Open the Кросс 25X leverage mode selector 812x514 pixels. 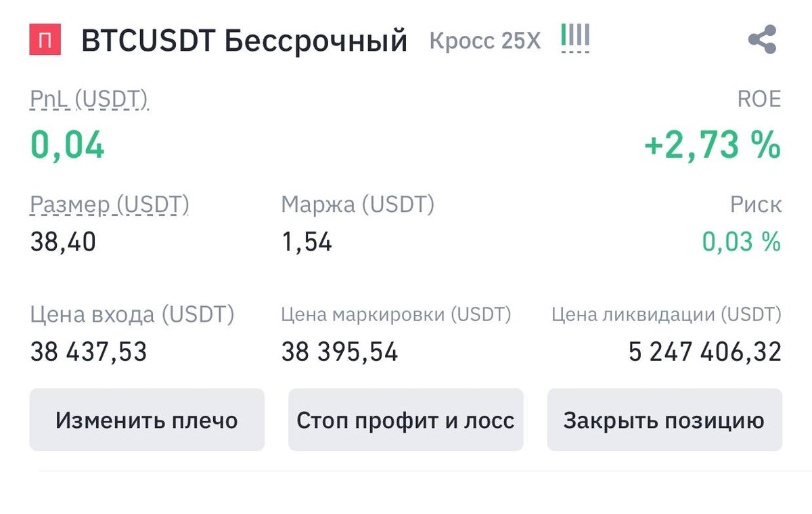pyautogui.click(x=484, y=42)
